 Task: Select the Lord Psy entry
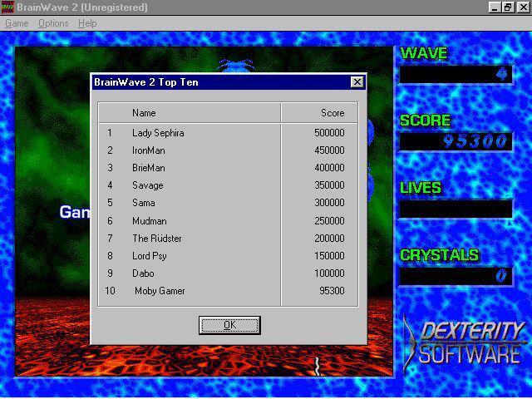(150, 256)
